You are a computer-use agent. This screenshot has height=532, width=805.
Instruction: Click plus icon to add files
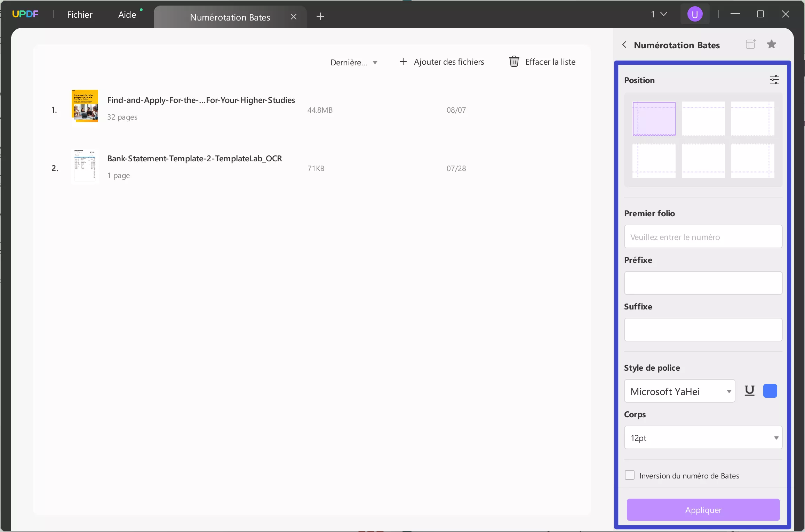(x=403, y=62)
